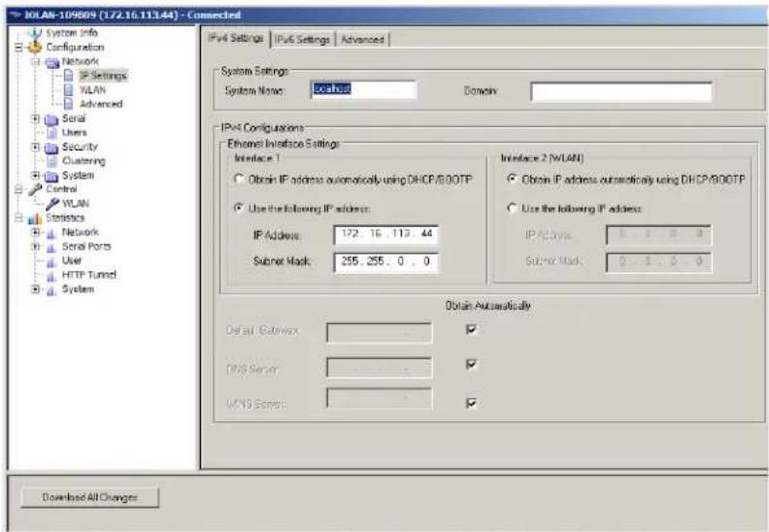Expand the Security tree node
The width and height of the screenshot is (769, 532).
pyautogui.click(x=35, y=147)
